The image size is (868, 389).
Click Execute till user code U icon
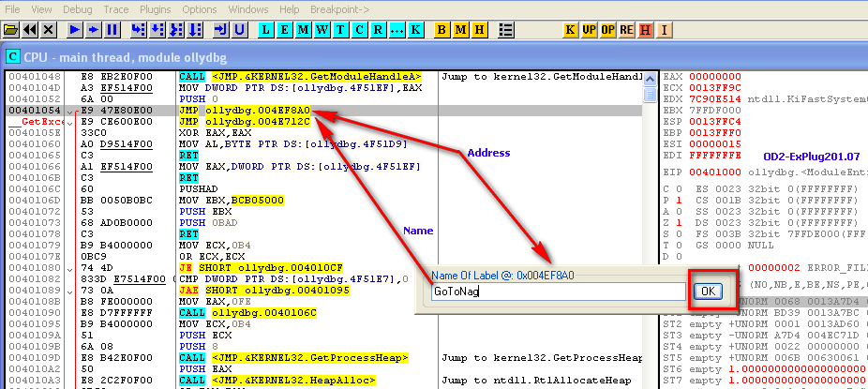tap(239, 30)
